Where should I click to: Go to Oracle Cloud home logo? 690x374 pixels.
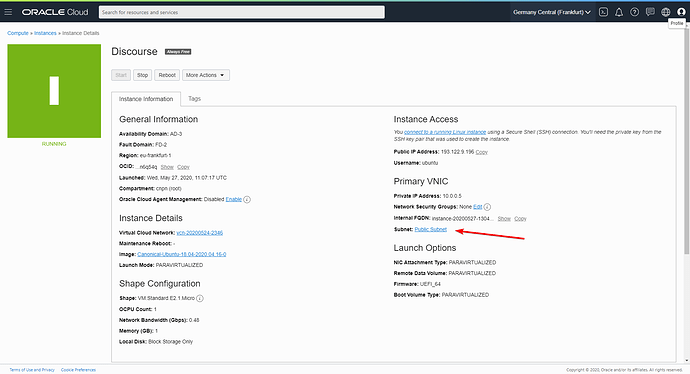point(55,12)
